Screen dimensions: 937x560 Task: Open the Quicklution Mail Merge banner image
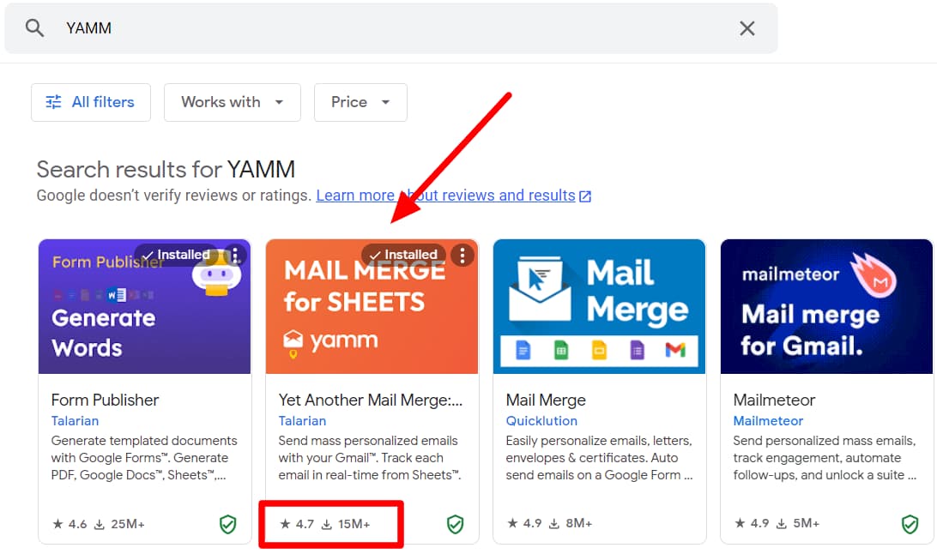pyautogui.click(x=600, y=307)
